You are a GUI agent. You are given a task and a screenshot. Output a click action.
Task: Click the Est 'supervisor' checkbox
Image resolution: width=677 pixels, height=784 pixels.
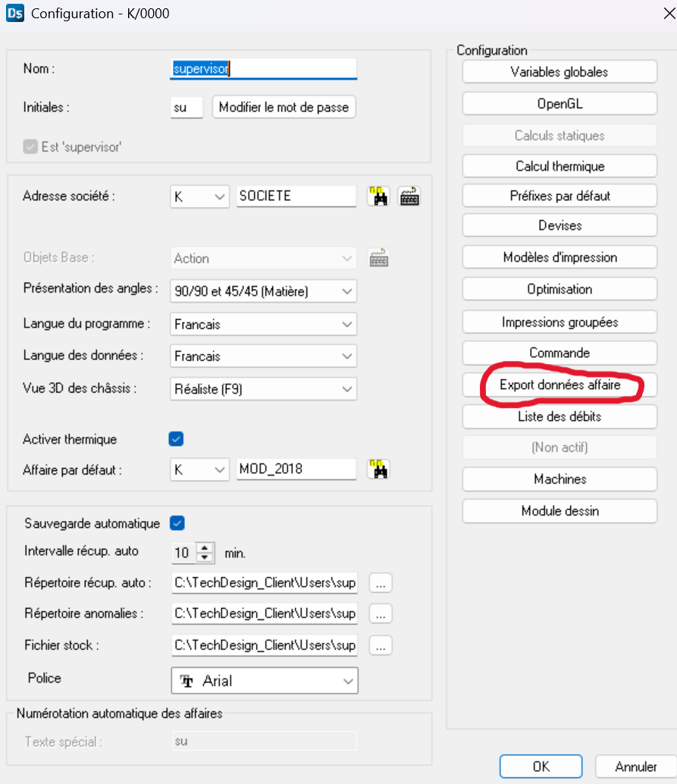[29, 147]
